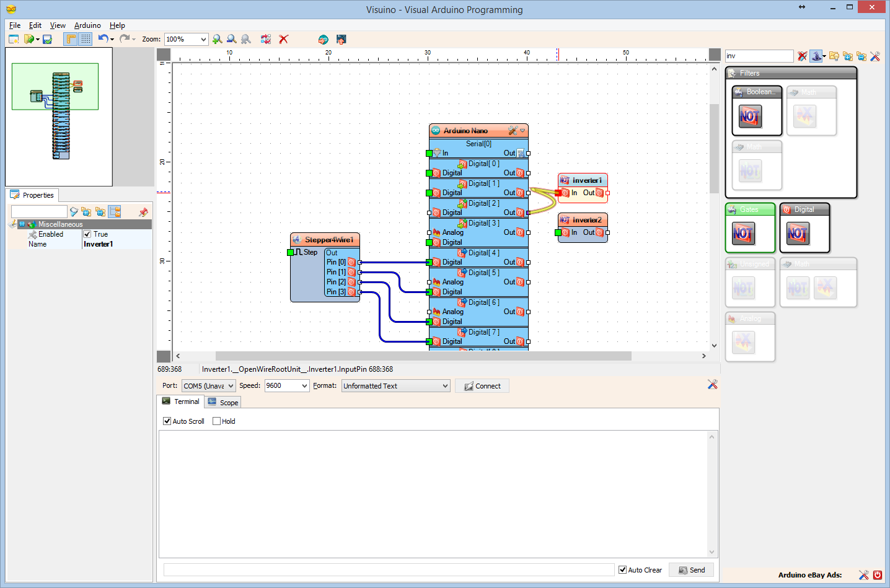Viewport: 890px width, 588px height.
Task: Click the Filters category header
Action: (x=791, y=73)
